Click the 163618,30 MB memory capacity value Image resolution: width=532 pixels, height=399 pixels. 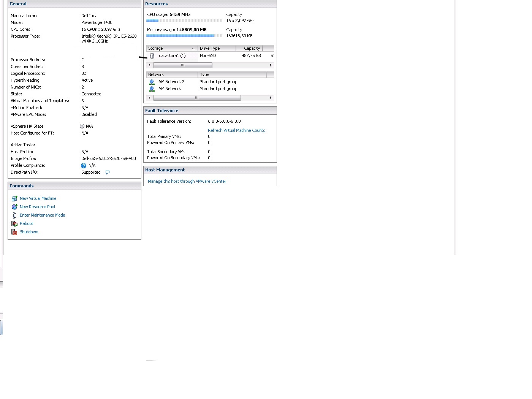[x=239, y=36]
